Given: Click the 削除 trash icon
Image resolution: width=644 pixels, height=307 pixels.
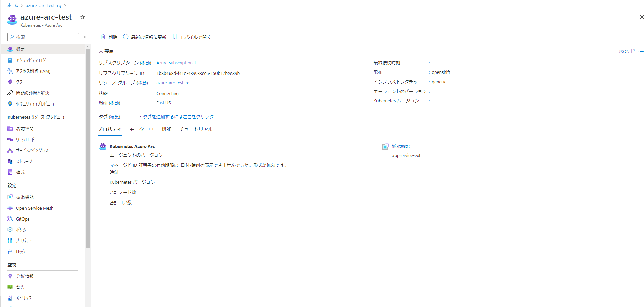Looking at the screenshot, I should pyautogui.click(x=103, y=37).
